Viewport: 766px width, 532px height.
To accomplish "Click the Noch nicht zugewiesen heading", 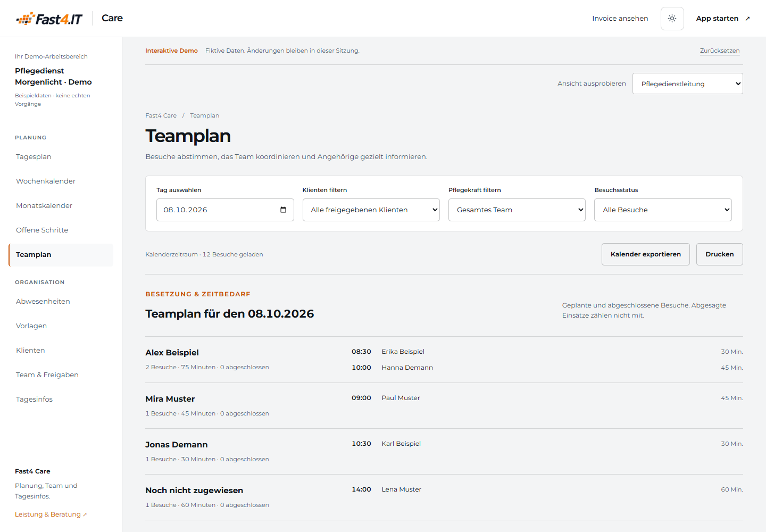I will click(194, 491).
